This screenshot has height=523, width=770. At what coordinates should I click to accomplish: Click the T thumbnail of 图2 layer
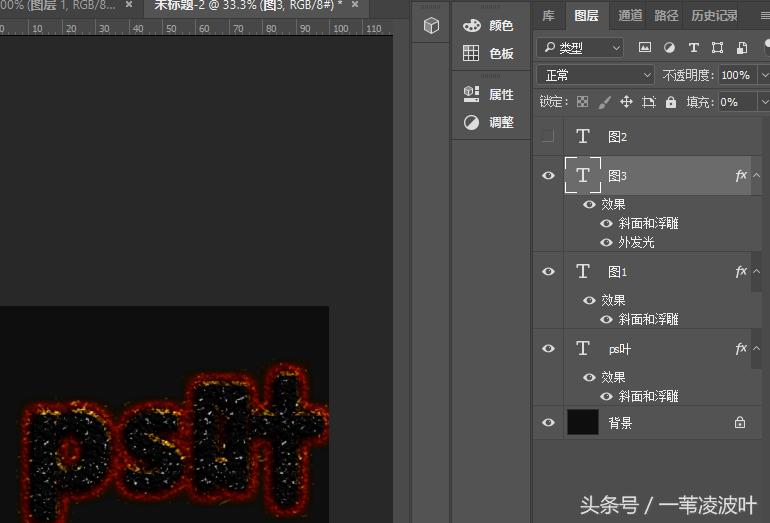pos(583,136)
